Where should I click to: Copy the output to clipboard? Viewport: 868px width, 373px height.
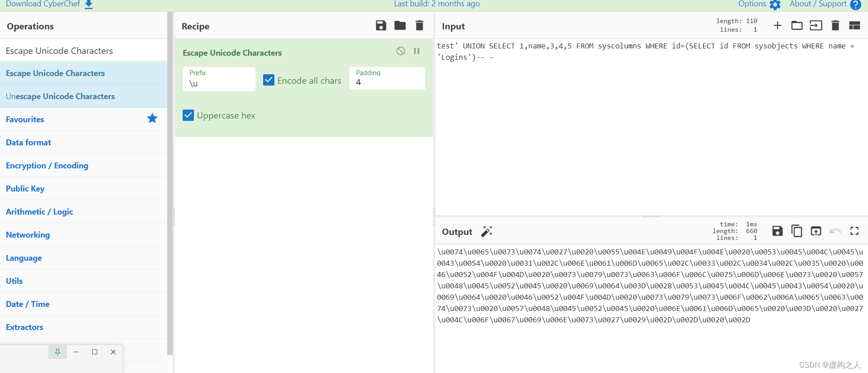pyautogui.click(x=797, y=231)
